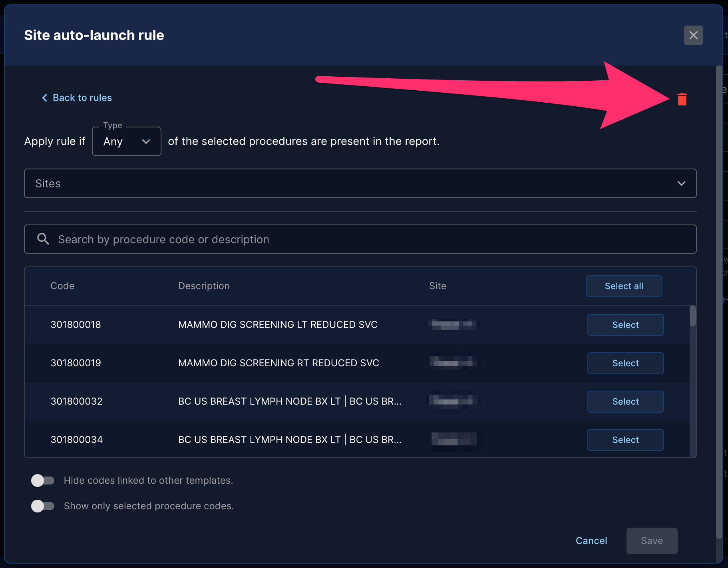Click the search magnifier icon

click(x=43, y=239)
